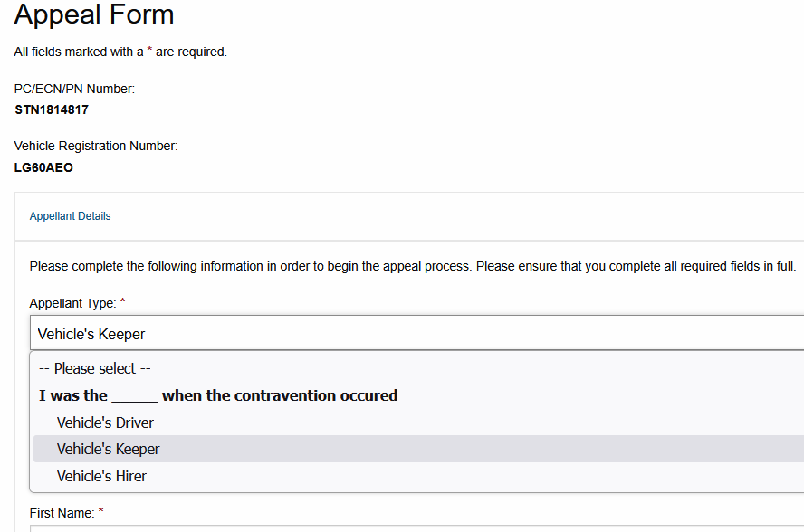
Task: Open the Appellant Details section header
Action: (x=71, y=216)
